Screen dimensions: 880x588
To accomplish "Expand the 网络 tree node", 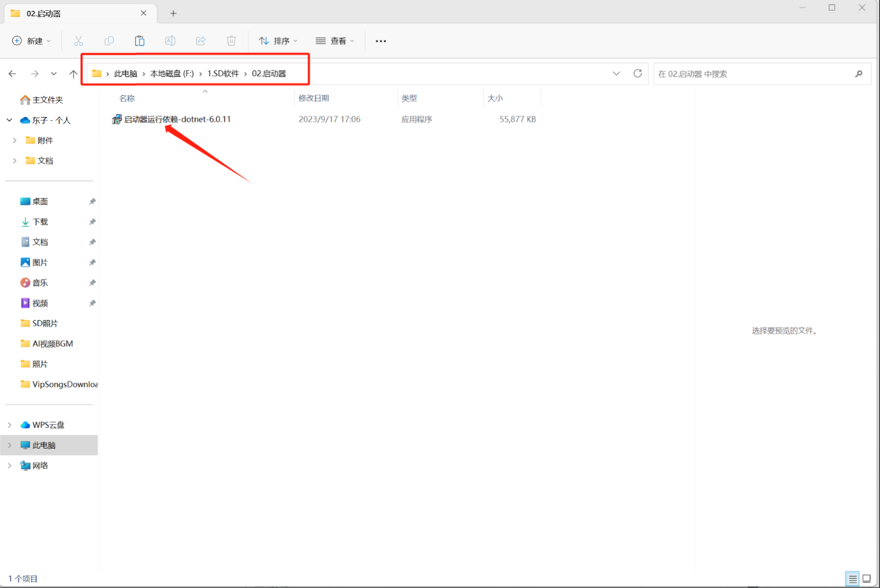I will point(10,466).
